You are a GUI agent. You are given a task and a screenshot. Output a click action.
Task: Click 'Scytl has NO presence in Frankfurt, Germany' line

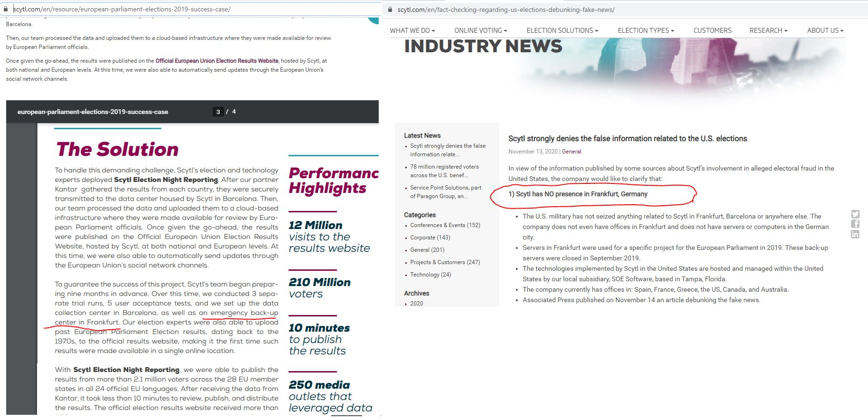click(x=578, y=194)
